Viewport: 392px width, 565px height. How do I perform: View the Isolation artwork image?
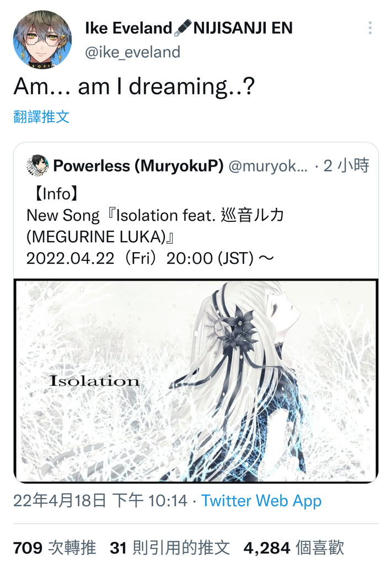point(196,381)
